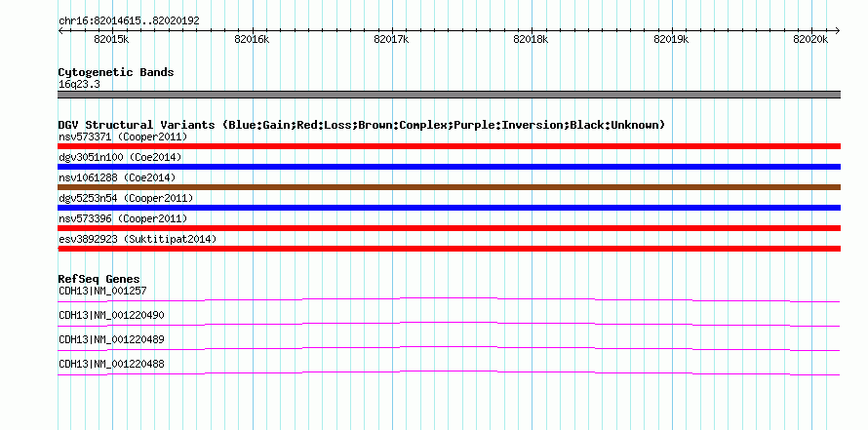Click the 82017k ruler tick label
The image size is (868, 430).
click(x=391, y=39)
